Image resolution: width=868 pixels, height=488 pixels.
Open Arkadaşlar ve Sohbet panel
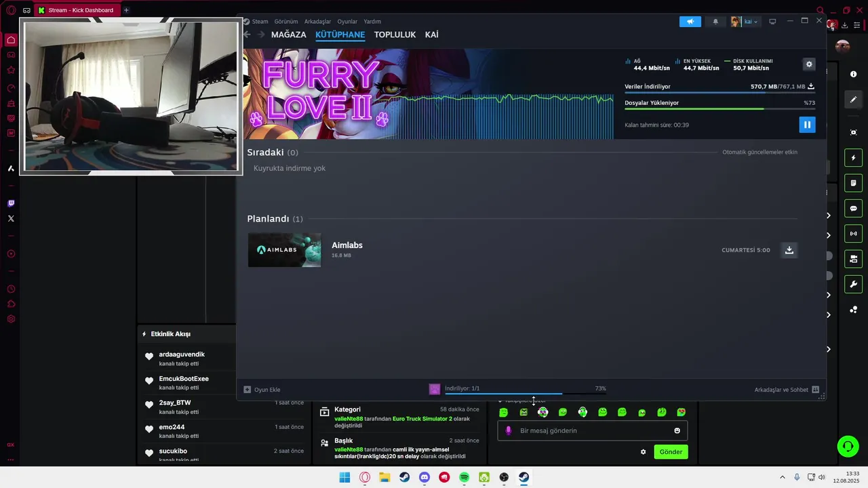787,390
